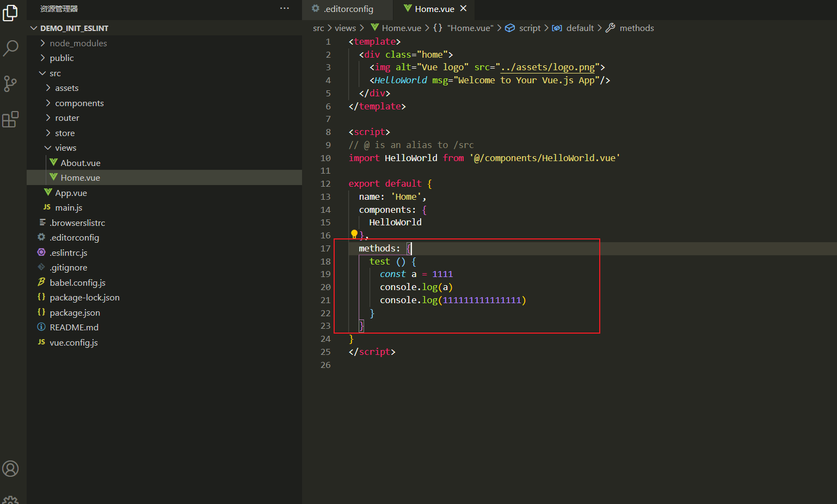Screen dimensions: 837x504
Task: Click Babel icon beside babel.config.js
Action: (x=41, y=282)
